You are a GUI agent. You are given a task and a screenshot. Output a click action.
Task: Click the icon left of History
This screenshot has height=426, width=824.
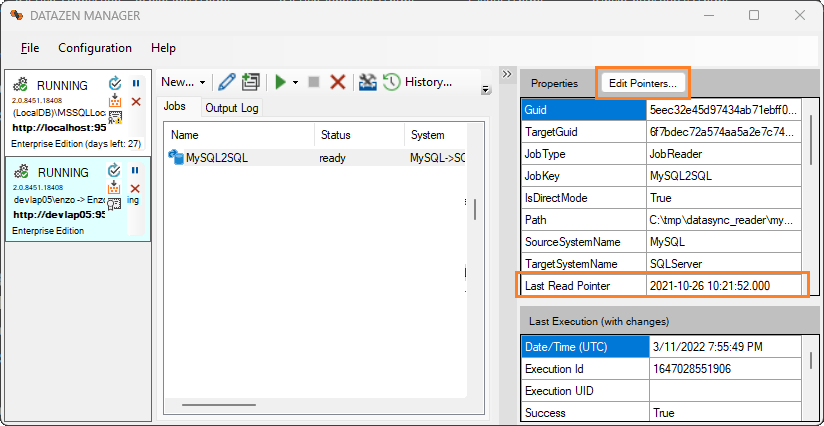pyautogui.click(x=368, y=82)
